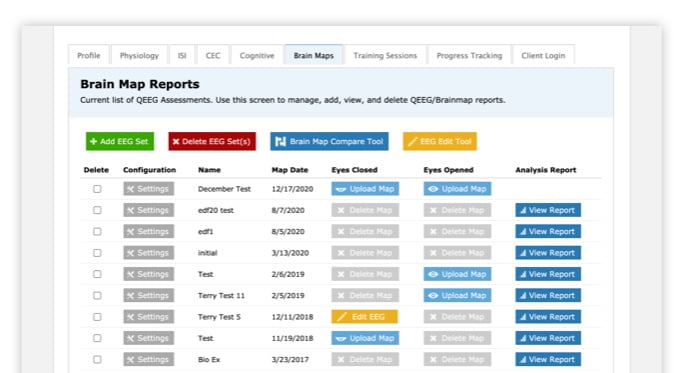This screenshot has height=373, width=684.
Task: View Report for Terry Test 5
Action: click(548, 317)
